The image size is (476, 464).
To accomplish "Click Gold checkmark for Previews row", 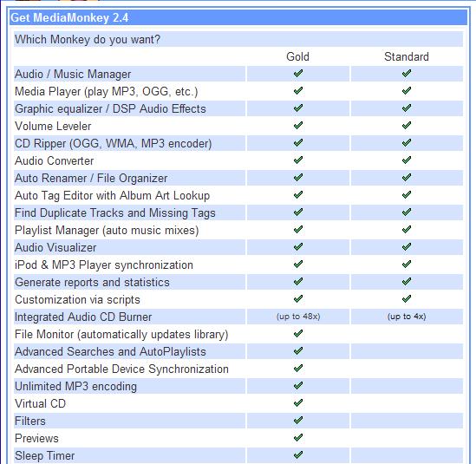I will click(298, 438).
